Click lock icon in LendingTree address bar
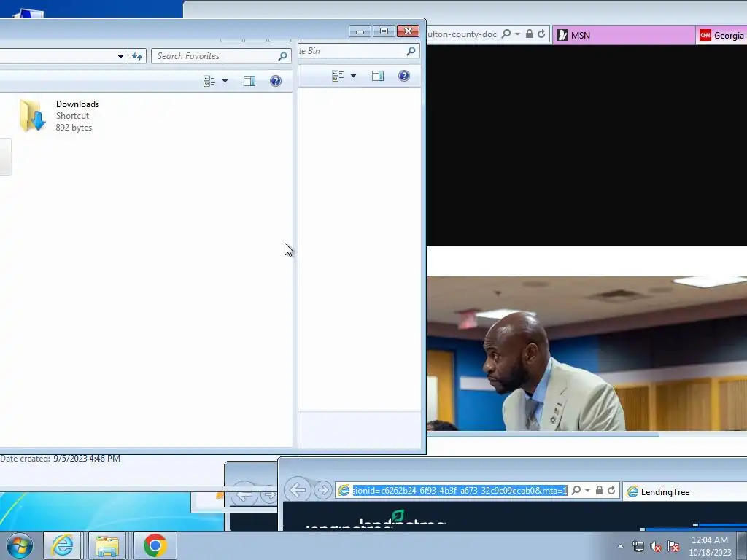 [600, 490]
